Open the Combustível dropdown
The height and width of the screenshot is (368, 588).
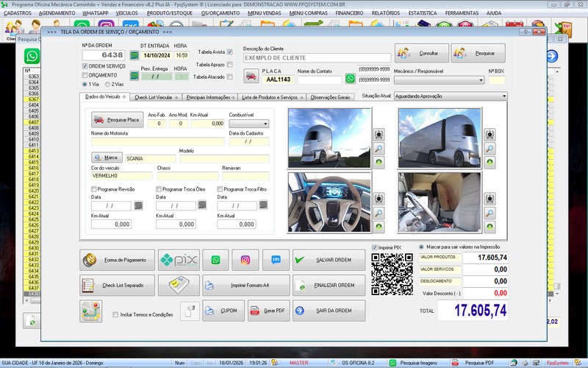248,124
